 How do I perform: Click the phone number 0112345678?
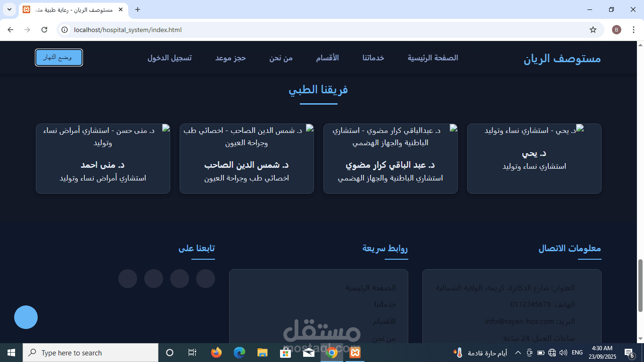tap(530, 304)
